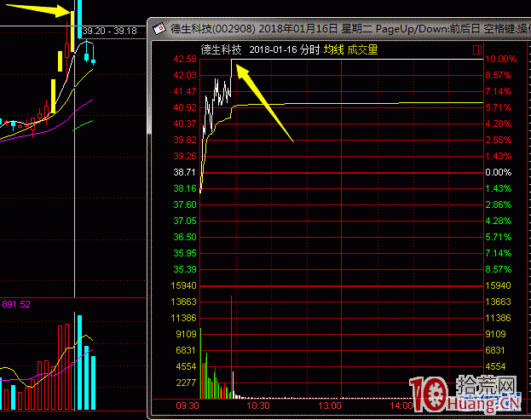Click the 42.58 top price label

tap(185, 60)
